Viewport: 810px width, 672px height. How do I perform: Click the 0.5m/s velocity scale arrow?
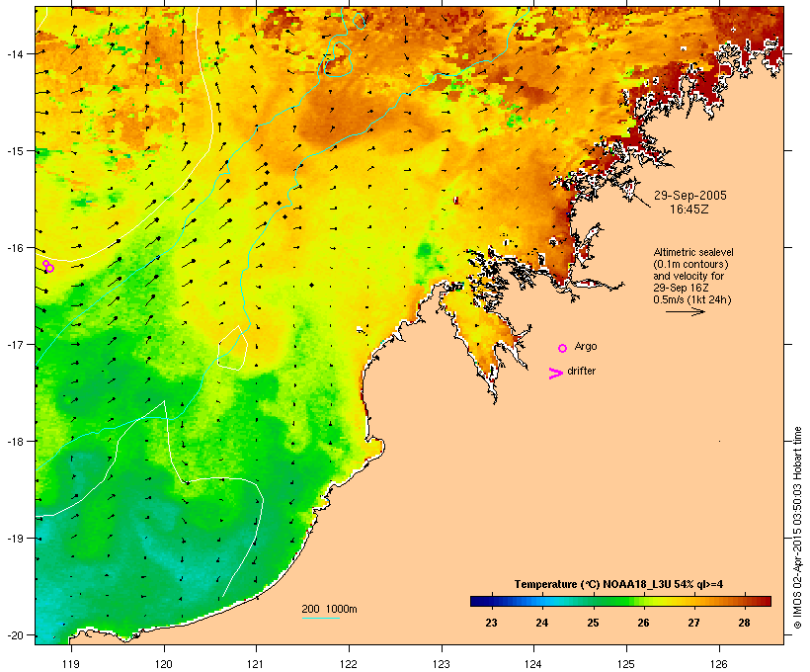click(686, 311)
